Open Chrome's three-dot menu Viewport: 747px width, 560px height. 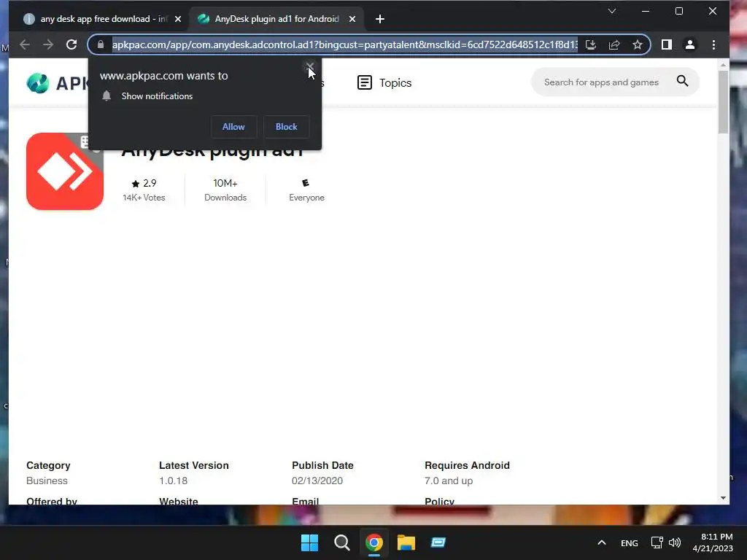713,44
